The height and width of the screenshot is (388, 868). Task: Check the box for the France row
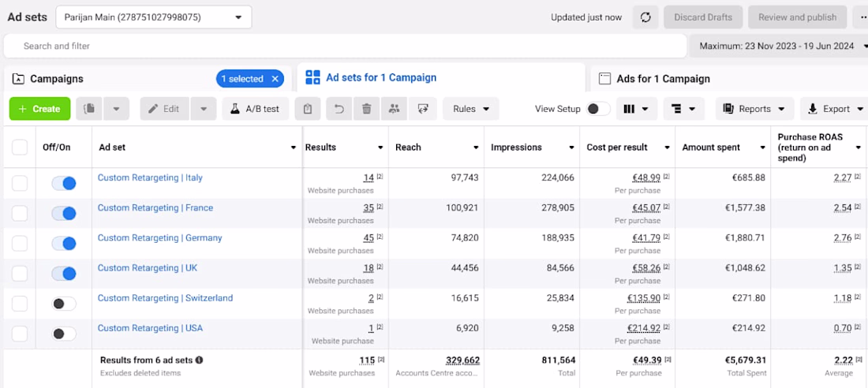[x=20, y=213]
